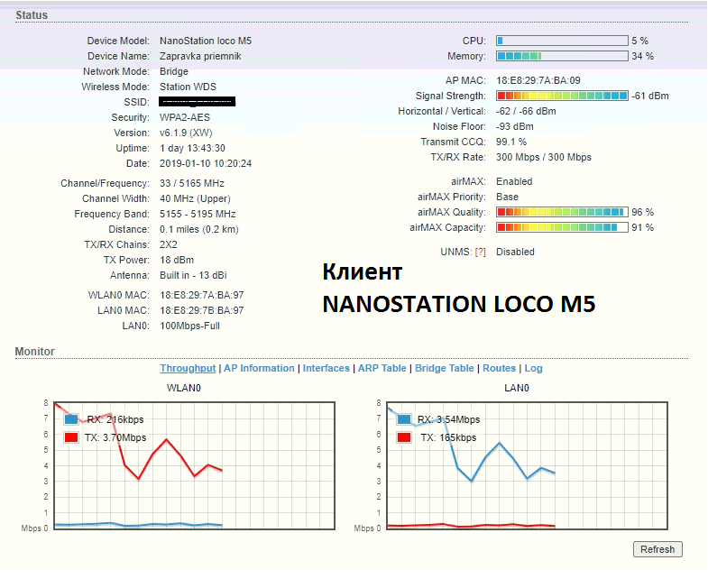Switch to AP Information tab
708x588 pixels.
tap(259, 368)
